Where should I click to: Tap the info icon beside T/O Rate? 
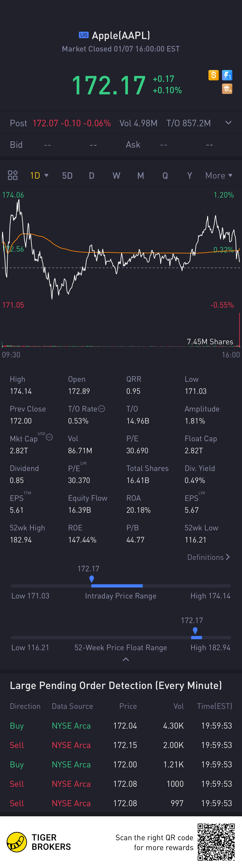(x=102, y=409)
